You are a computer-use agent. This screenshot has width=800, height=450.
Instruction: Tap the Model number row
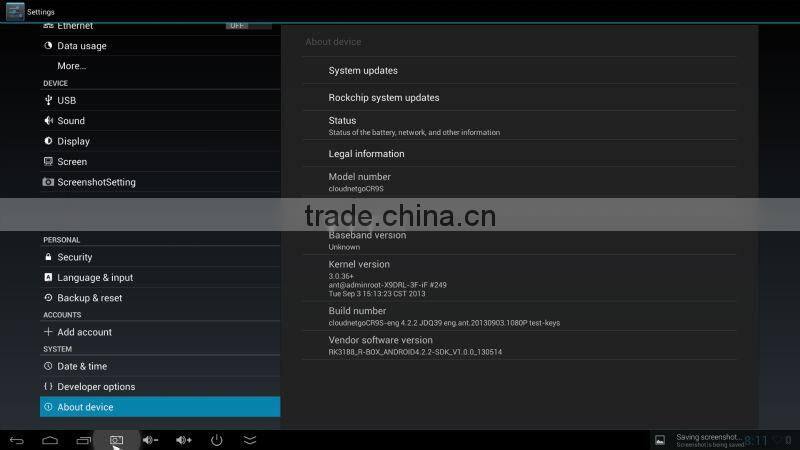pos(519,182)
